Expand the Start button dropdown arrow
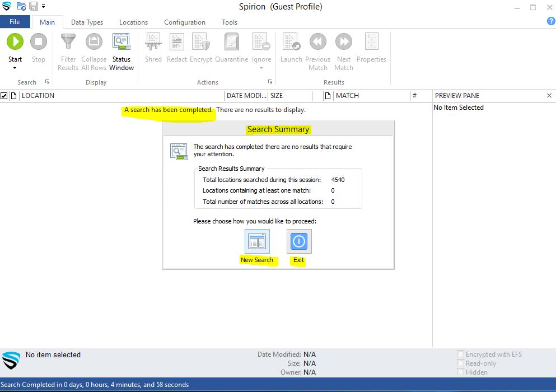 click(x=15, y=68)
